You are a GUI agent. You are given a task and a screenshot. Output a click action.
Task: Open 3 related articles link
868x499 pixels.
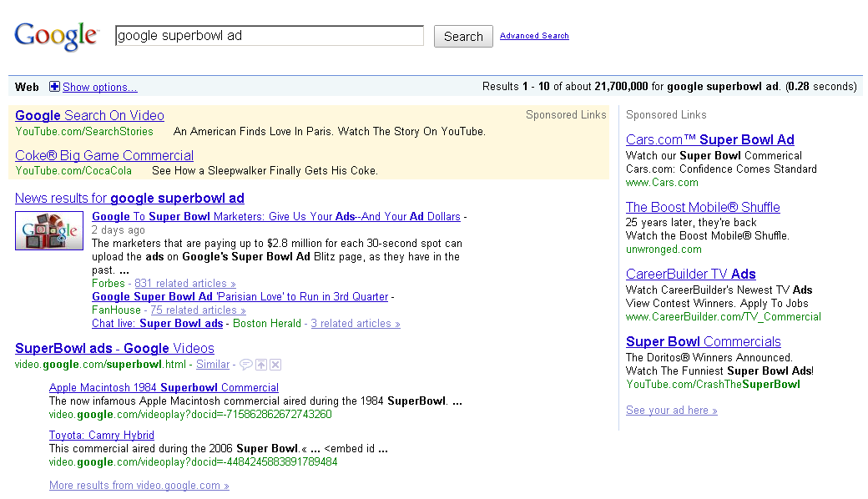coord(356,323)
